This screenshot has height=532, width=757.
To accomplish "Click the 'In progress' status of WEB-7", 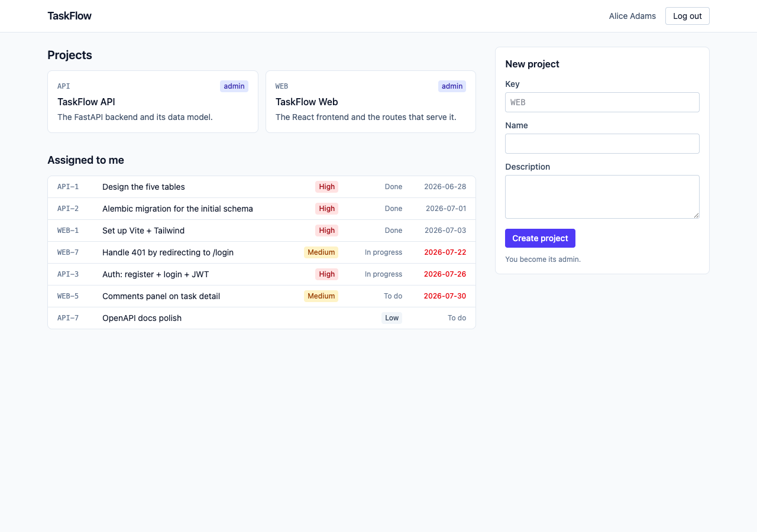I will 383,252.
